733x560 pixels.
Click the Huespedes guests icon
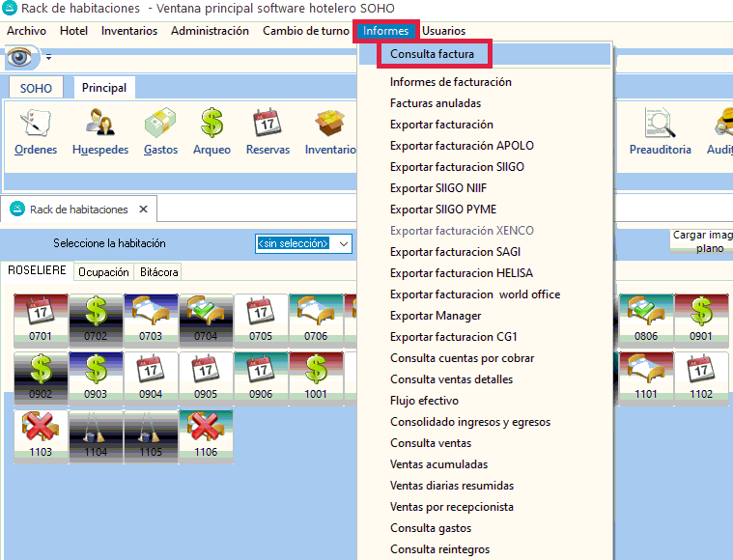[101, 131]
